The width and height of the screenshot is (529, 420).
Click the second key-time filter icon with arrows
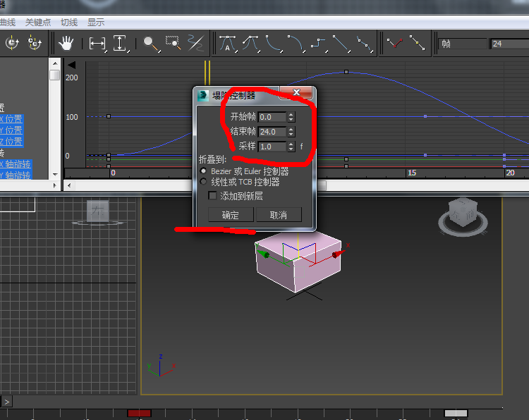[35, 43]
